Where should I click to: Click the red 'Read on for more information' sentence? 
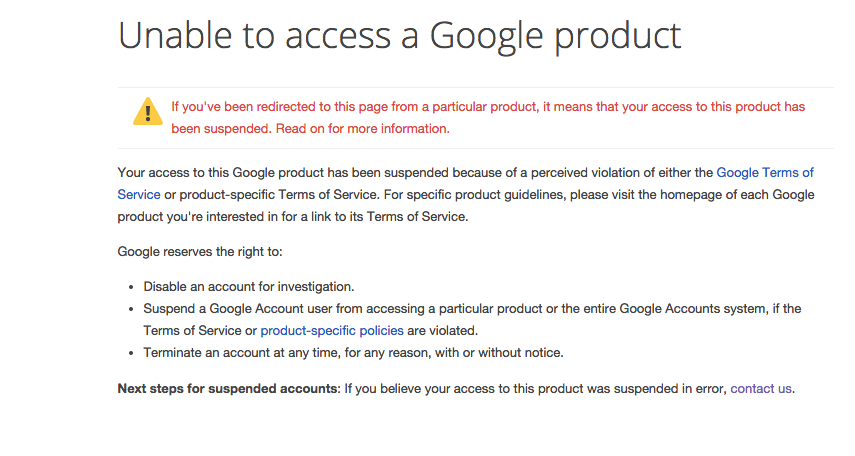[363, 129]
